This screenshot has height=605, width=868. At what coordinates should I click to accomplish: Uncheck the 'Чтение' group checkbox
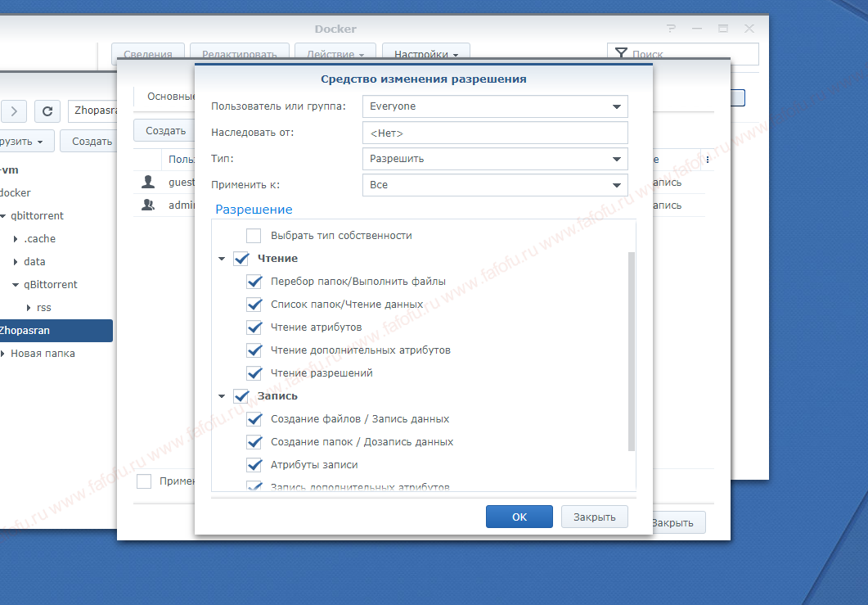point(241,259)
